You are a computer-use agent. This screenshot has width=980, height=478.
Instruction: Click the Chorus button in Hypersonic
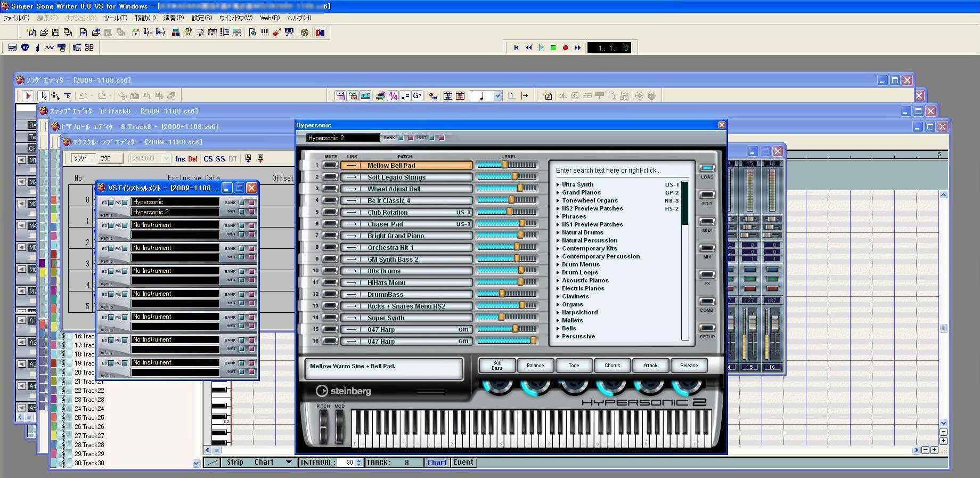tap(612, 365)
